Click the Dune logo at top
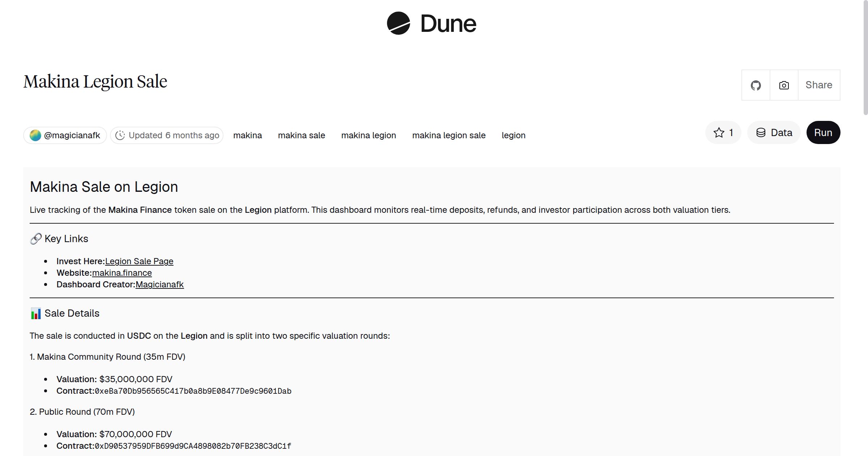 point(431,24)
